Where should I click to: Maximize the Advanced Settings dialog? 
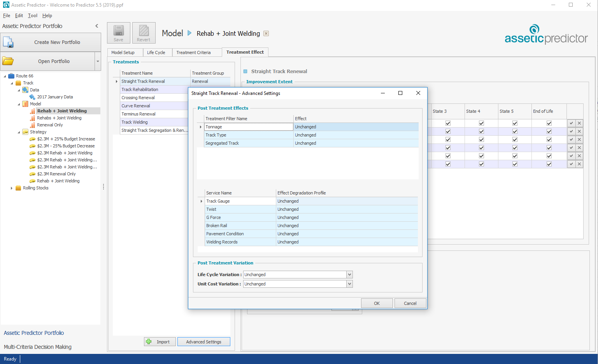(400, 93)
